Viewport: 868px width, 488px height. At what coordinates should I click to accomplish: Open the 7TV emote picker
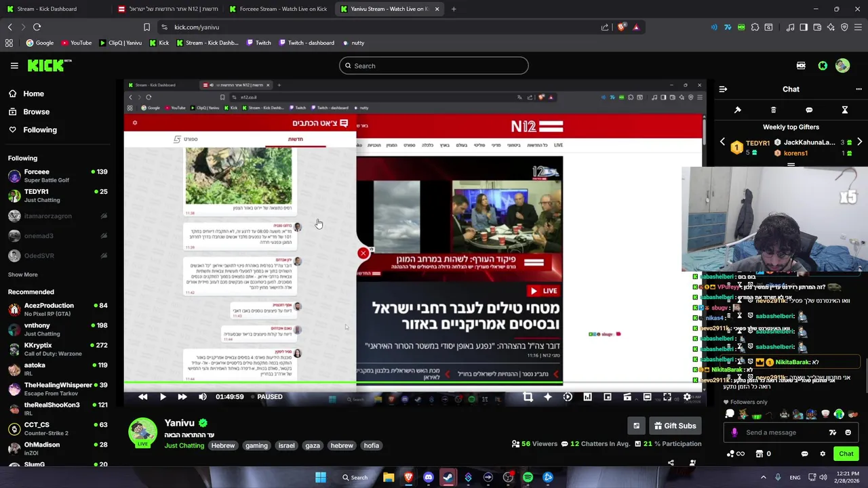coord(833,432)
